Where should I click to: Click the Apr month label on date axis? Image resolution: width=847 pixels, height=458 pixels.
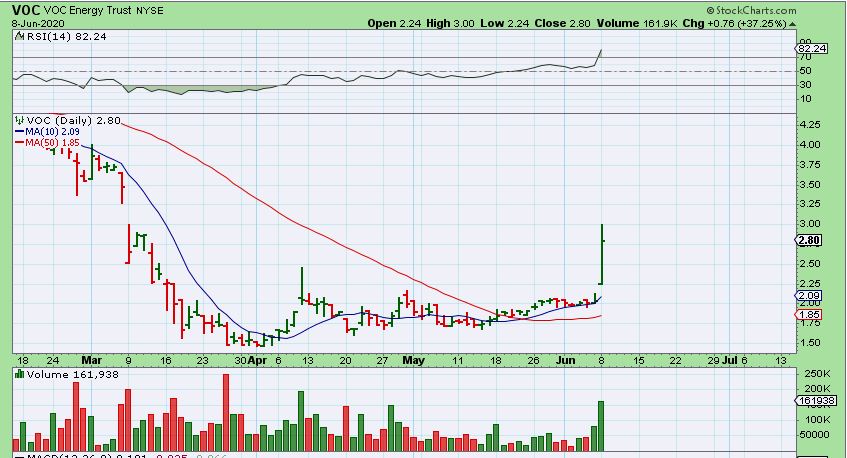(258, 360)
